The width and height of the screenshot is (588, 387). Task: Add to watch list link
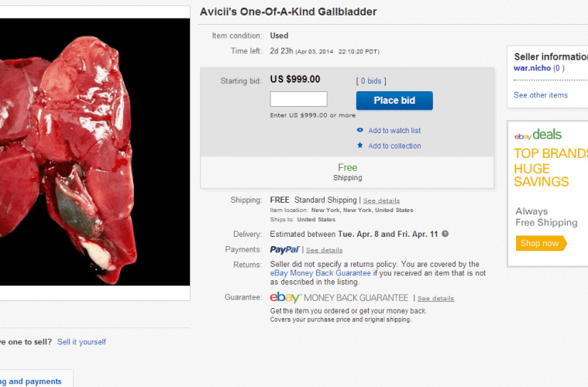click(x=394, y=130)
